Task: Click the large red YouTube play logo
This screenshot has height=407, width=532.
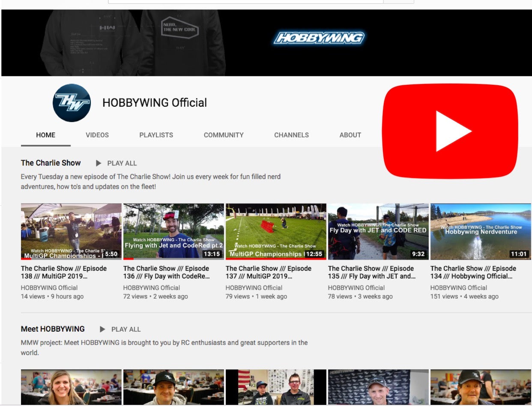Action: 450,131
